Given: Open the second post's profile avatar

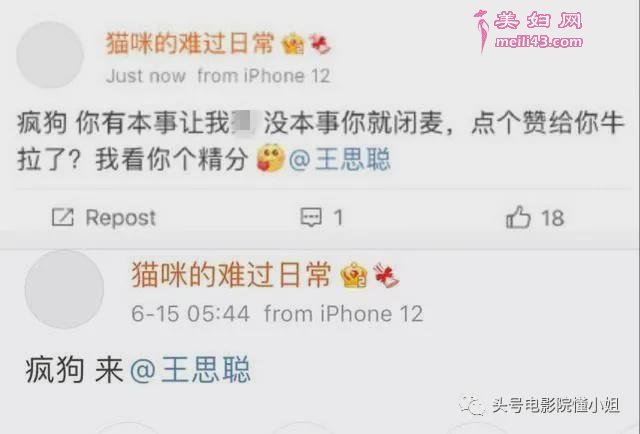Looking at the screenshot, I should click(x=64, y=289).
